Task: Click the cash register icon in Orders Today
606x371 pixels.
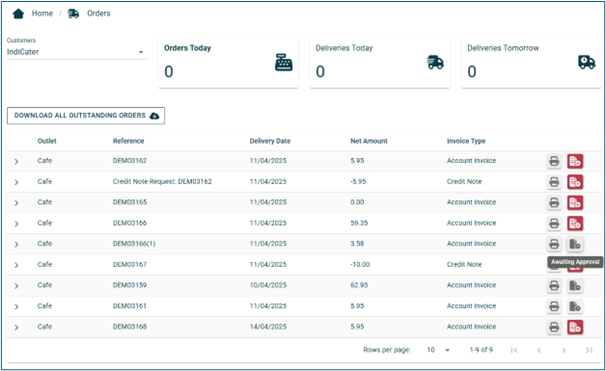Action: pos(284,63)
